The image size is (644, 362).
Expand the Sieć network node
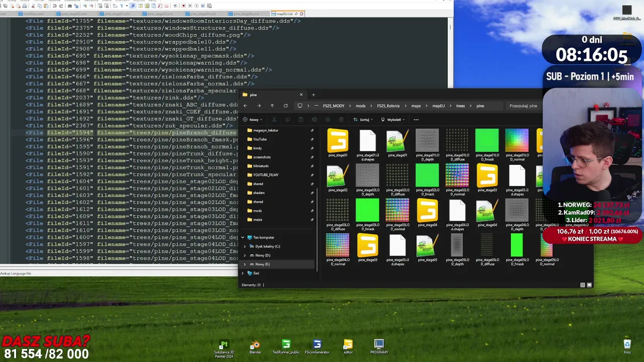coord(243,273)
